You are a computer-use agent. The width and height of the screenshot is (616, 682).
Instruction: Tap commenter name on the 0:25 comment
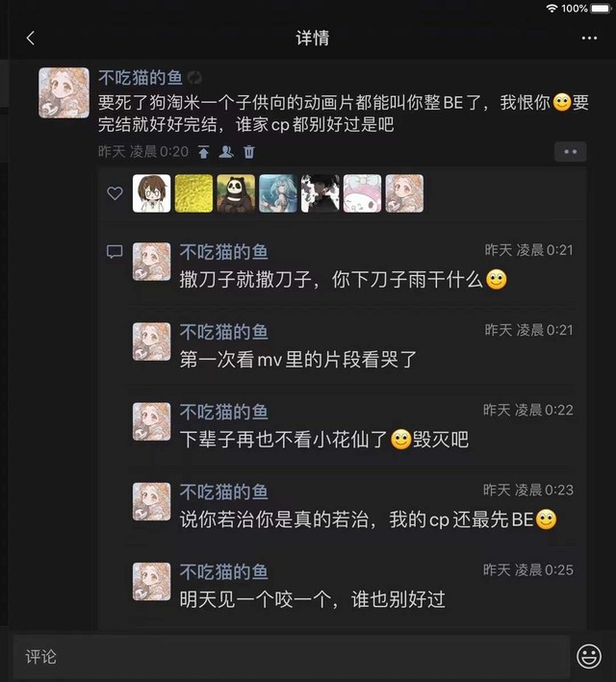(223, 572)
